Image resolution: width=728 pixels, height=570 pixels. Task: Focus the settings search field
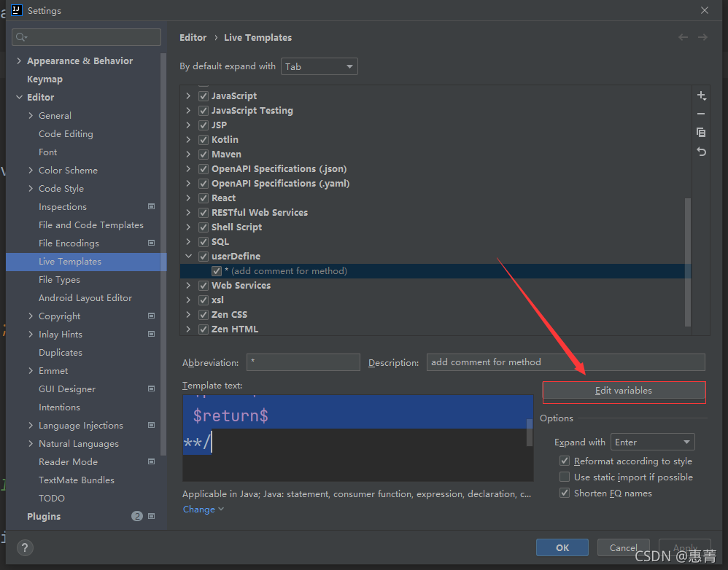[x=86, y=37]
